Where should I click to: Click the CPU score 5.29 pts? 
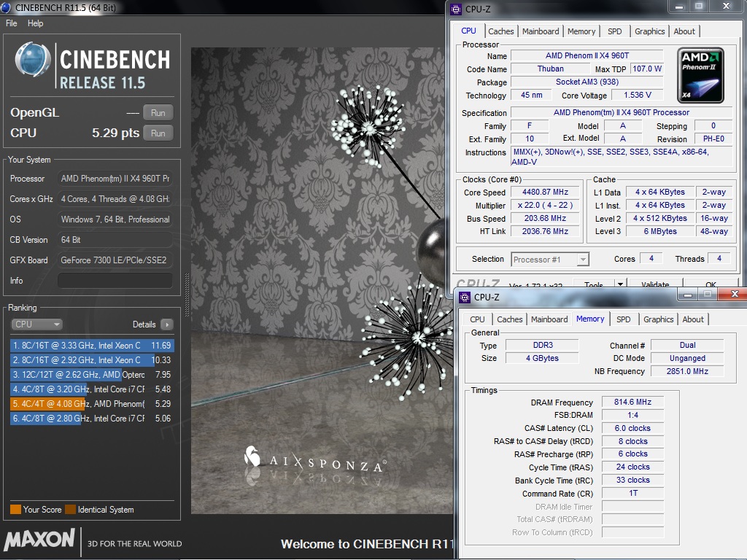point(115,133)
